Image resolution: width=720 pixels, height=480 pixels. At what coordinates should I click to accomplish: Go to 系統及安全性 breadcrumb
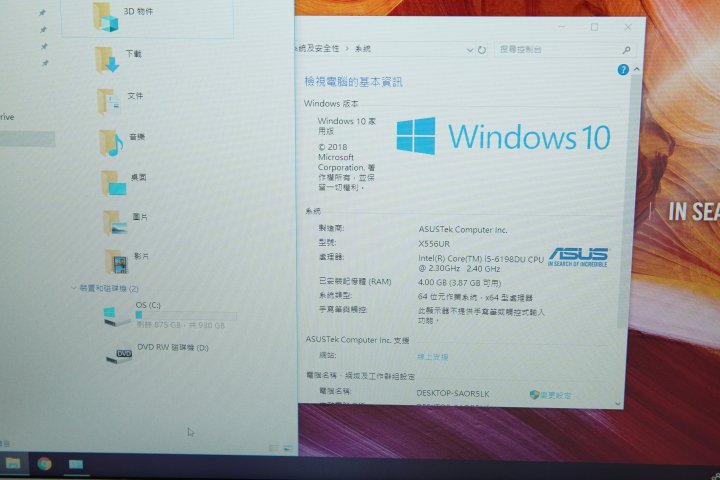tap(317, 48)
